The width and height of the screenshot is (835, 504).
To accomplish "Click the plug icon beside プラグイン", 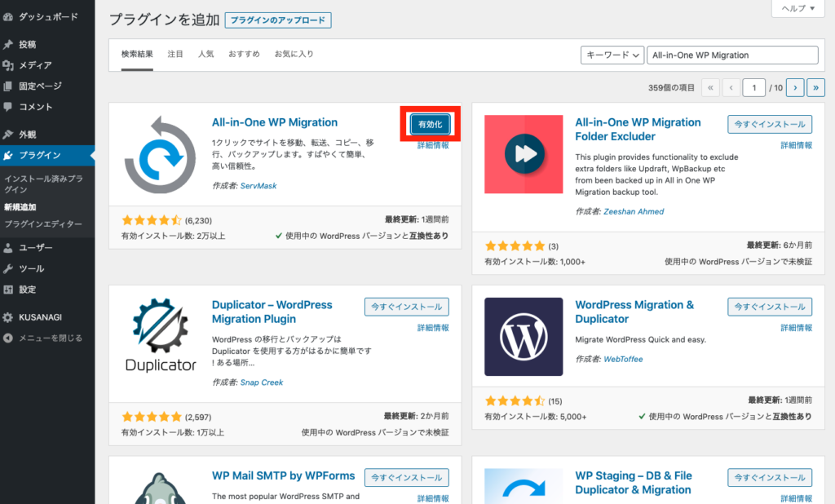I will 7,156.
